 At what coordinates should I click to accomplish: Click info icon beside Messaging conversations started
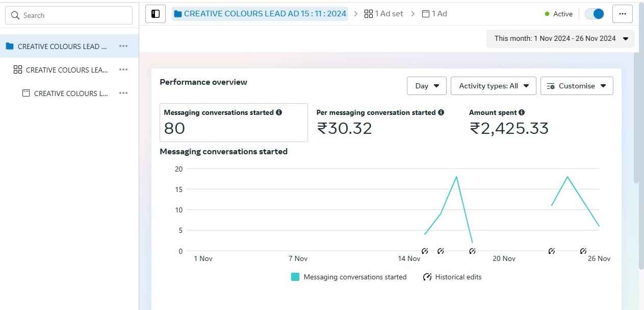click(279, 112)
